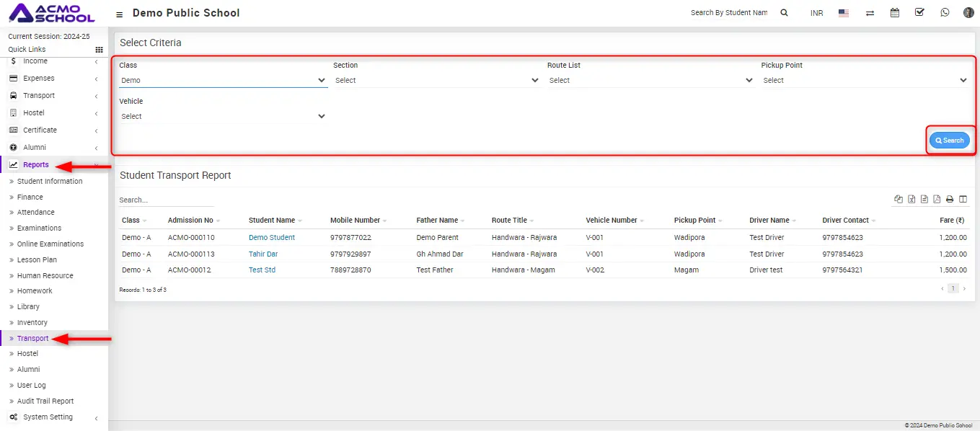Open the column visibility icon
980x431 pixels.
963,200
